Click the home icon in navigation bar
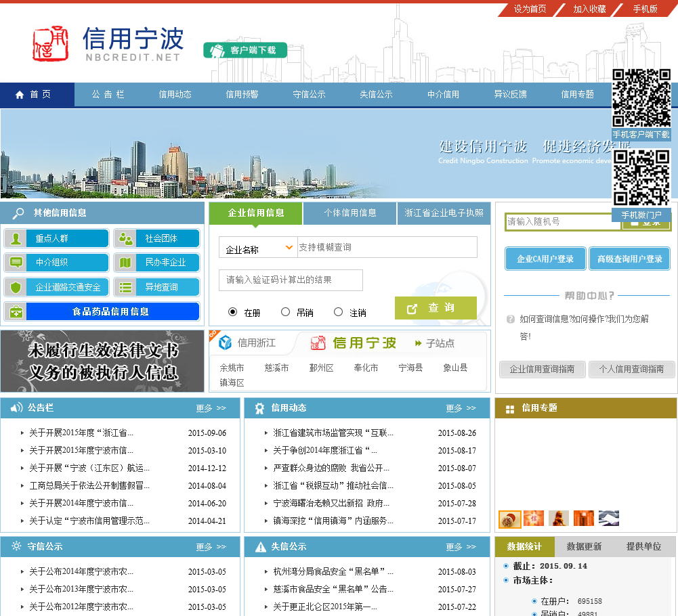 [20, 95]
